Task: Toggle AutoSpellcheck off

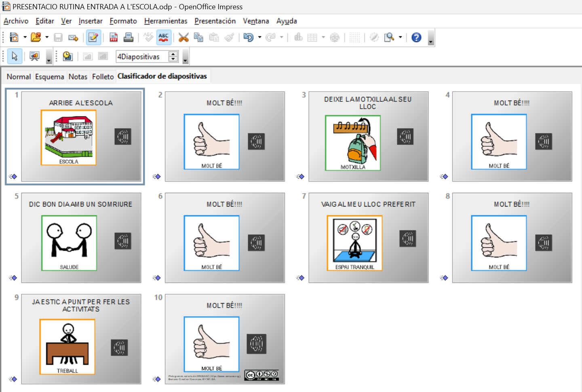Action: click(x=163, y=37)
